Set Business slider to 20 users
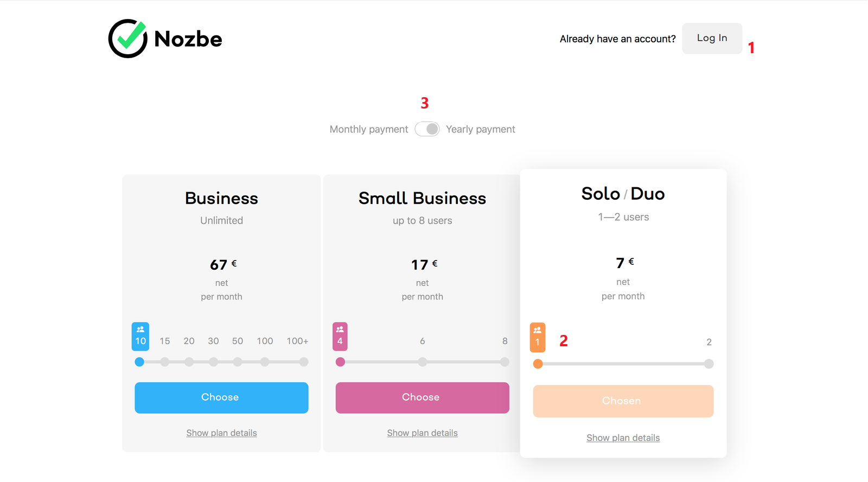The height and width of the screenshot is (482, 868). pos(189,362)
